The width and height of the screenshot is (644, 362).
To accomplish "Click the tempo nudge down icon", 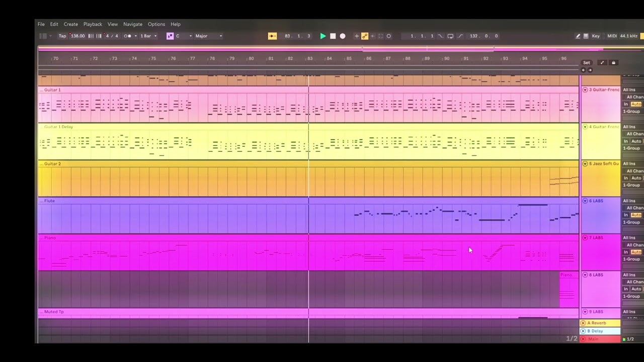I will [90, 36].
